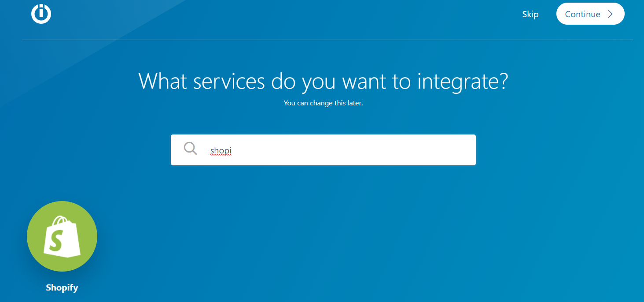
Task: Skip the service selection step
Action: [x=530, y=14]
